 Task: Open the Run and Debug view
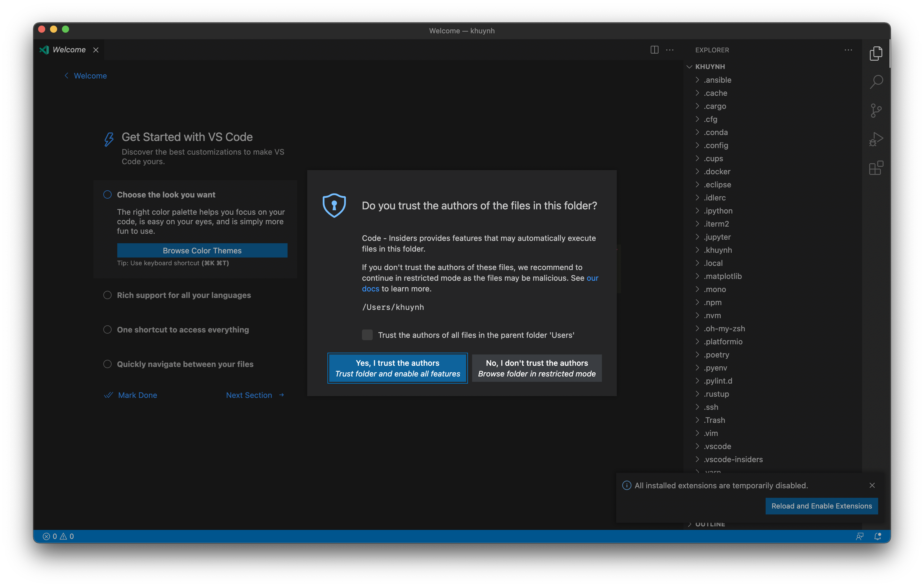876,139
